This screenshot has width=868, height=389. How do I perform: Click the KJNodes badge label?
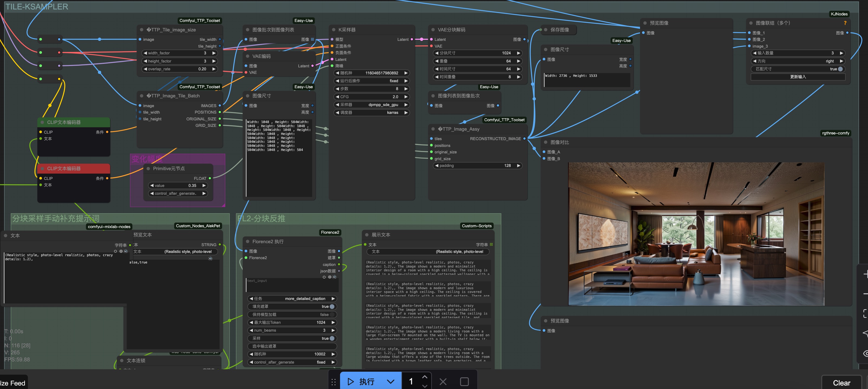tap(839, 14)
